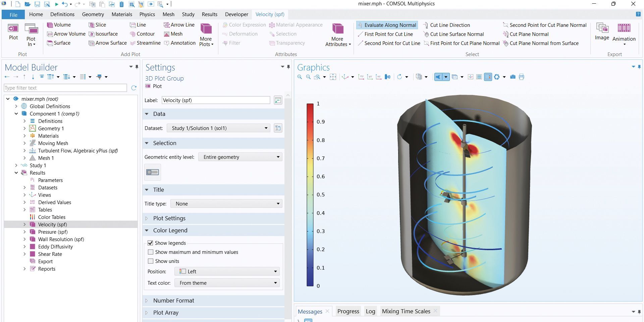The height and width of the screenshot is (322, 644).
Task: Click inside the Label text field
Action: (x=216, y=100)
